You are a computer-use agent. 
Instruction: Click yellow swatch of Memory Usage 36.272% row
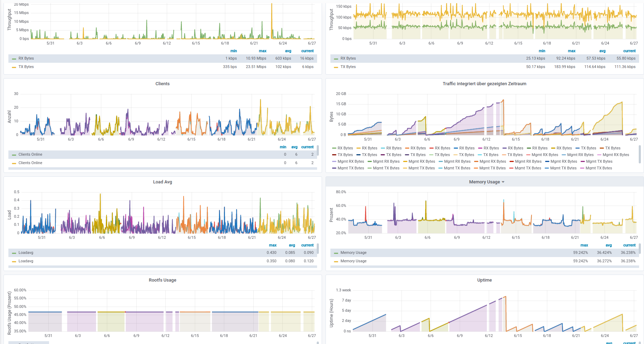[336, 262]
